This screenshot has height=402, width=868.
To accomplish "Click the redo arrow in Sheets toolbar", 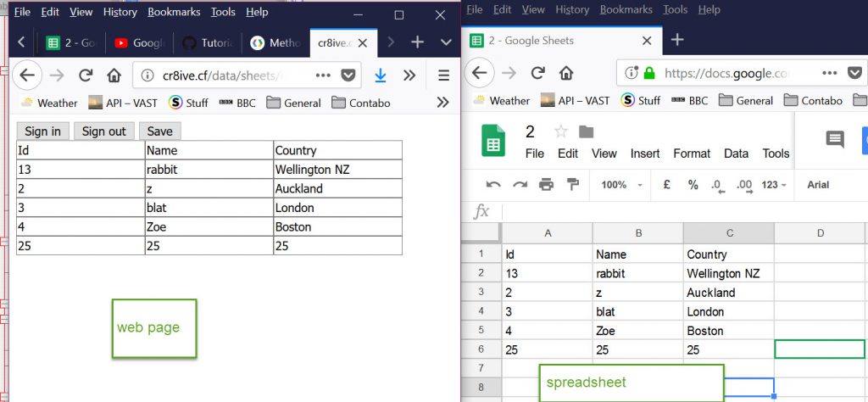I will pos(519,185).
